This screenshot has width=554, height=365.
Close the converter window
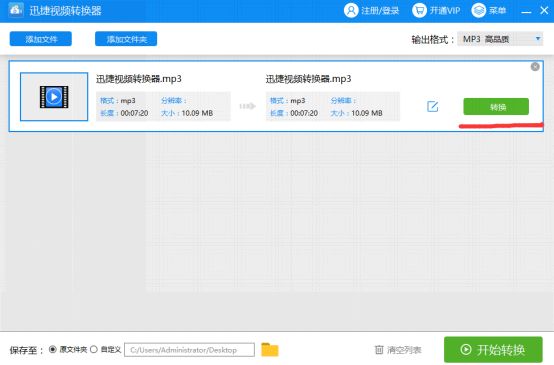(544, 11)
